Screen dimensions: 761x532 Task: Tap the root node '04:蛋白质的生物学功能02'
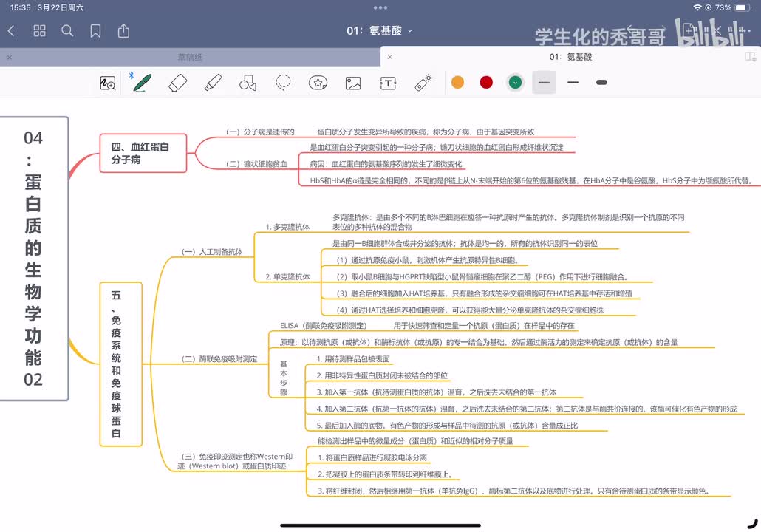pyautogui.click(x=33, y=259)
